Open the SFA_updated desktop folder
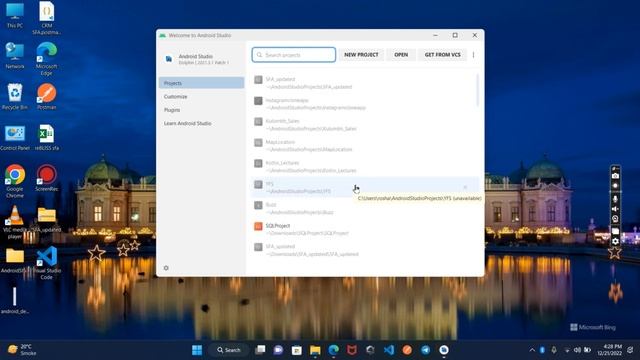640x360 pixels. point(47,219)
